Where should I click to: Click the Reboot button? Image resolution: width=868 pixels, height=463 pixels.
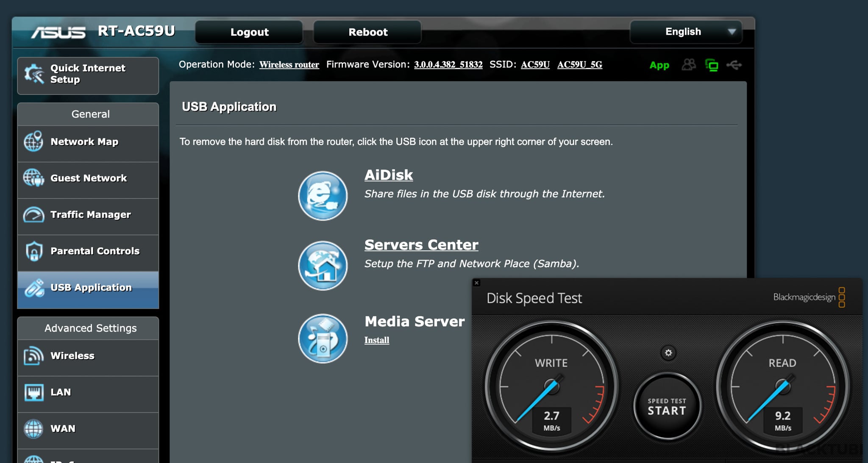[x=367, y=32]
